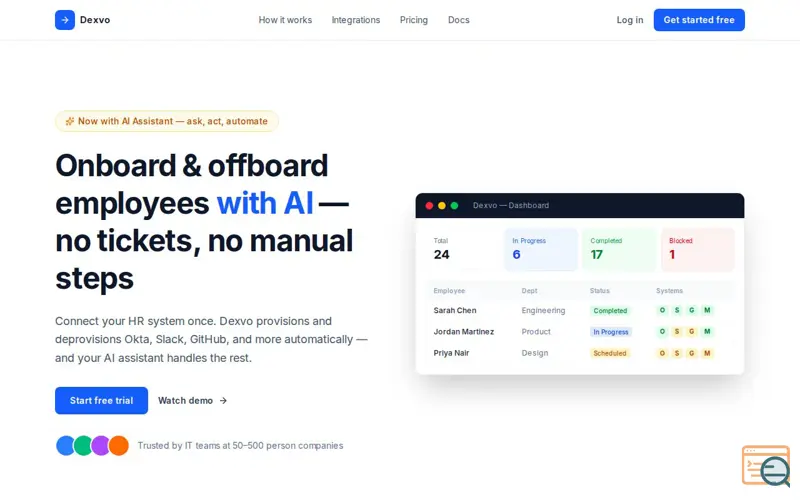
Task: Select the Total 24 stat card
Action: 462,249
